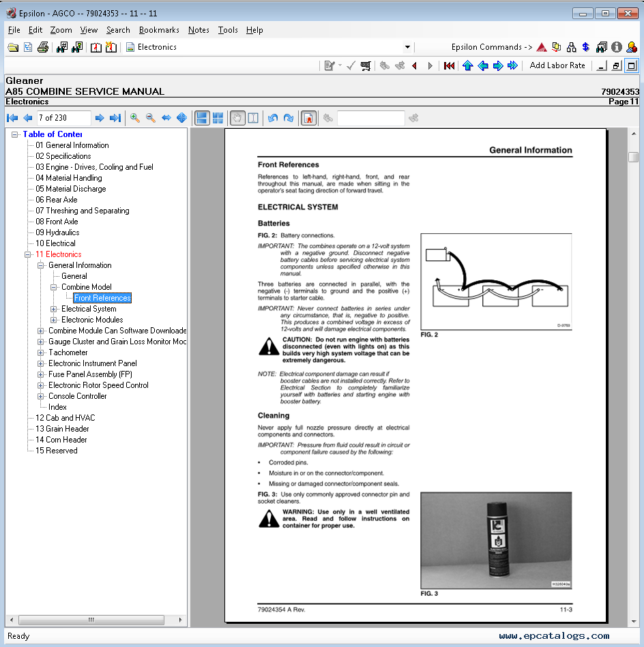Zoom in on the page
The width and height of the screenshot is (644, 647).
(x=134, y=118)
